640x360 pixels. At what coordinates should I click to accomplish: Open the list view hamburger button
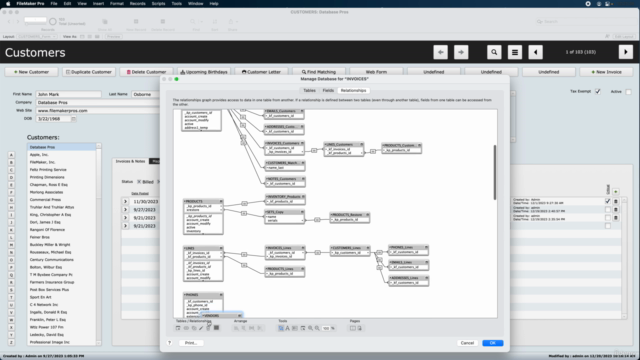[x=515, y=52]
